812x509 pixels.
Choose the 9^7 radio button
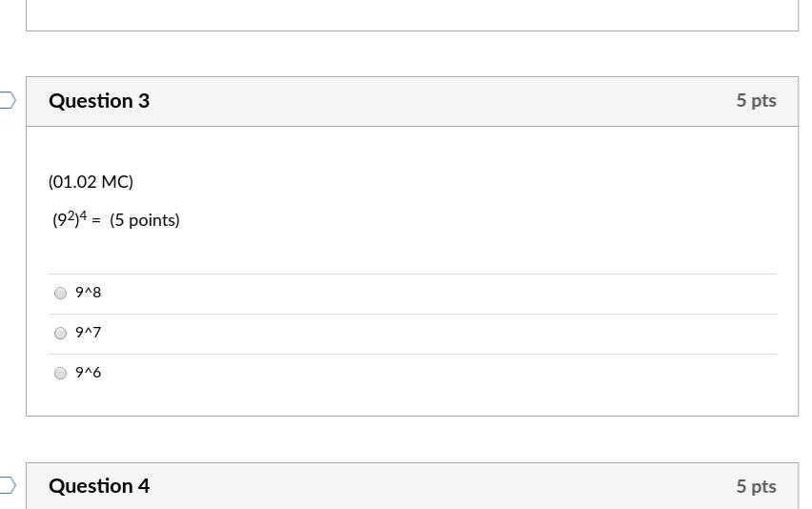(x=61, y=333)
